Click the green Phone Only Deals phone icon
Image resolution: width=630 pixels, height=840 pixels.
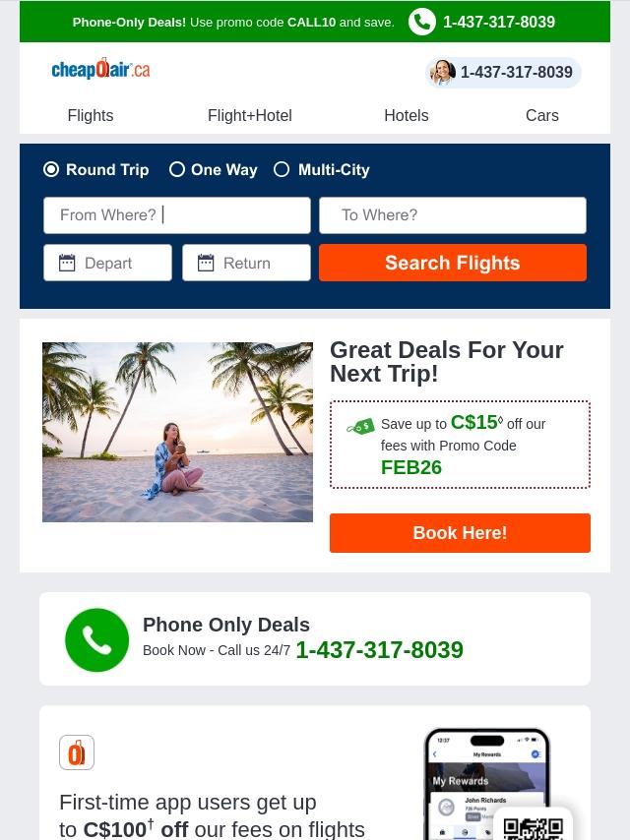click(97, 639)
